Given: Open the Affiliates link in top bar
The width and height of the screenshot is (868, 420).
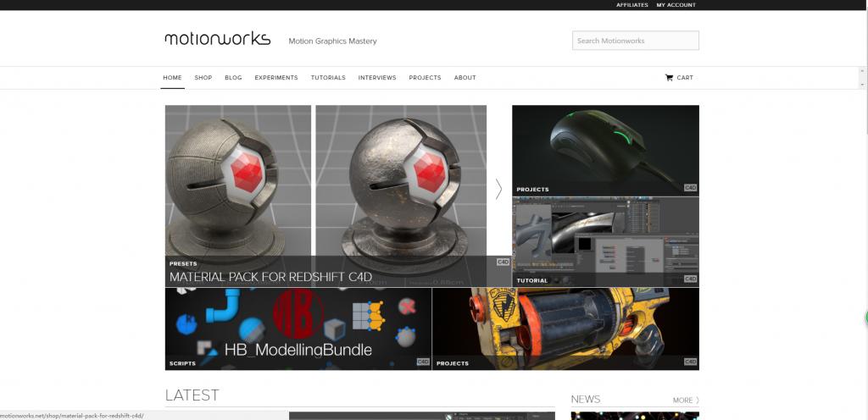Looking at the screenshot, I should click(x=632, y=5).
